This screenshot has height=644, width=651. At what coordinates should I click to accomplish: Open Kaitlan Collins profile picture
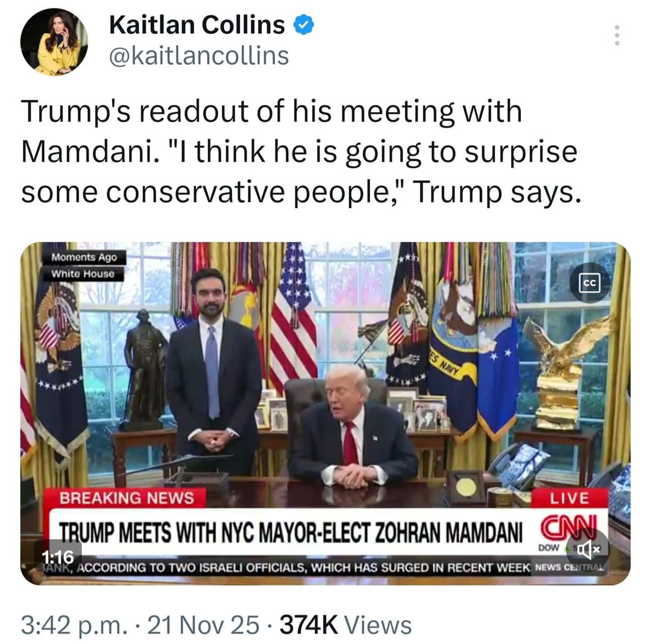54,42
